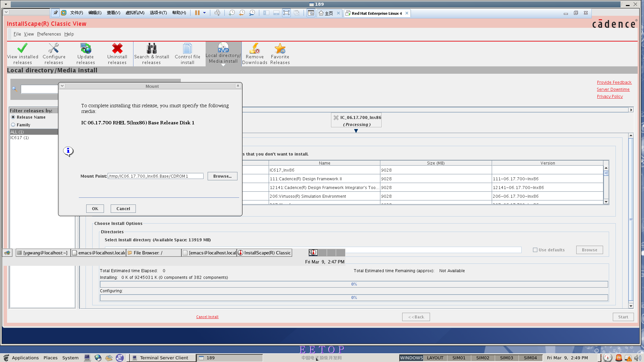
Task: Click the volume tray icon
Action: click(637, 358)
